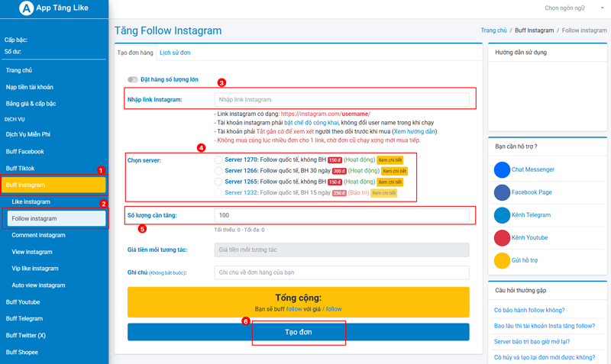
Task: Select Follow instagram submenu item
Action: (57, 218)
